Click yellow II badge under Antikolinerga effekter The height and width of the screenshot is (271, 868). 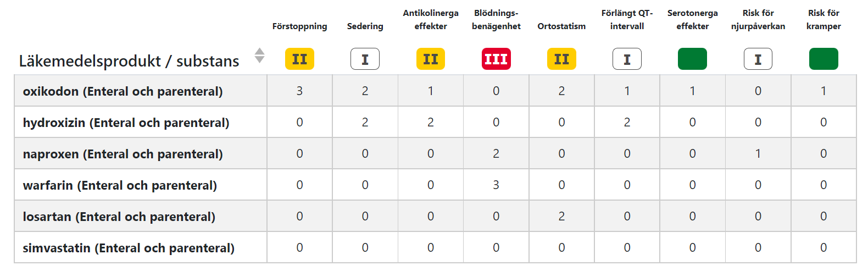pos(430,59)
